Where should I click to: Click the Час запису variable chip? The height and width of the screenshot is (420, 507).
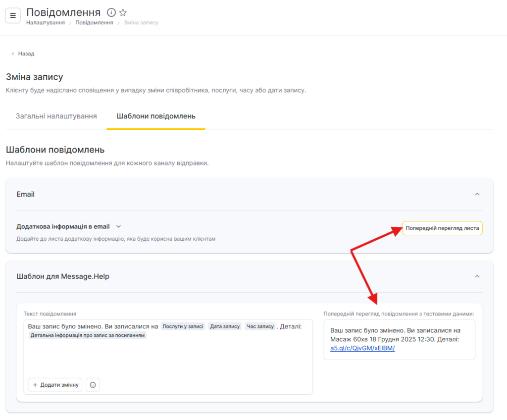pos(260,326)
